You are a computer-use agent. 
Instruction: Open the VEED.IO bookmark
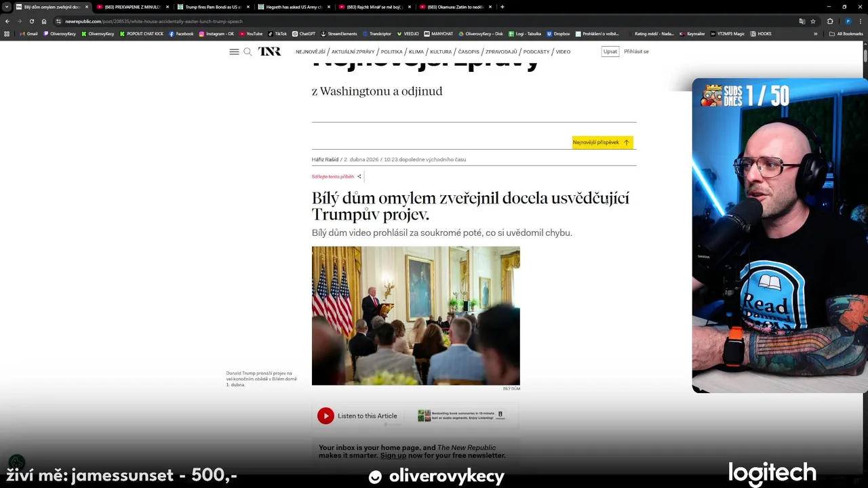pos(408,33)
